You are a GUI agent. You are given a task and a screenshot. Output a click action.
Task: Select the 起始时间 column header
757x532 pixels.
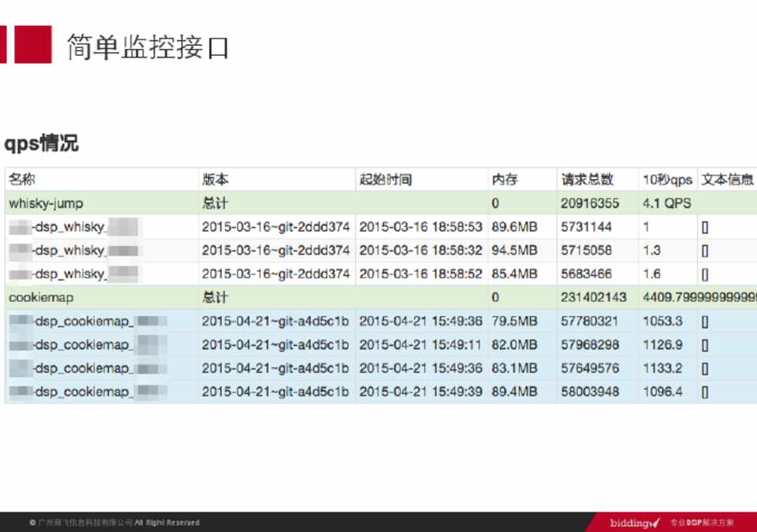[386, 180]
